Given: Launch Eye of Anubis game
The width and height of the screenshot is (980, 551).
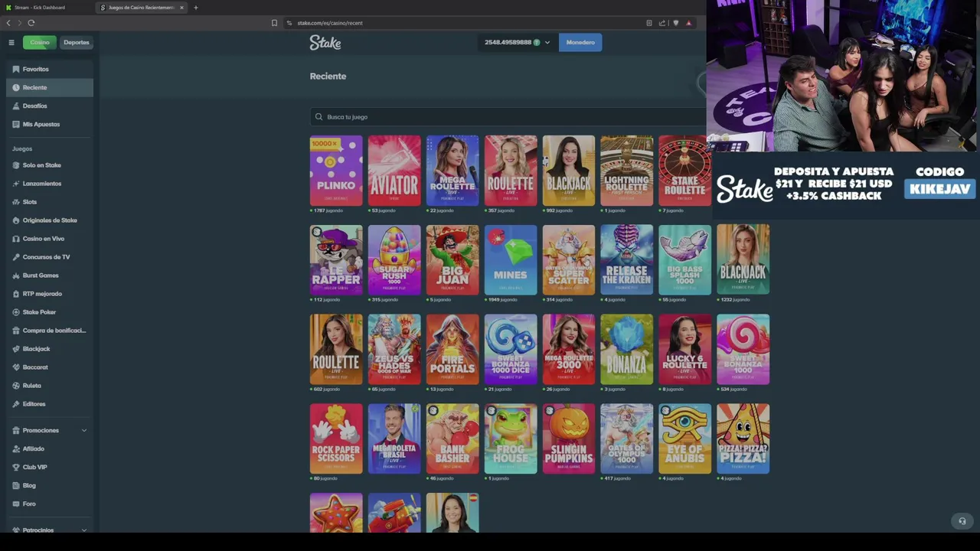Looking at the screenshot, I should point(685,439).
